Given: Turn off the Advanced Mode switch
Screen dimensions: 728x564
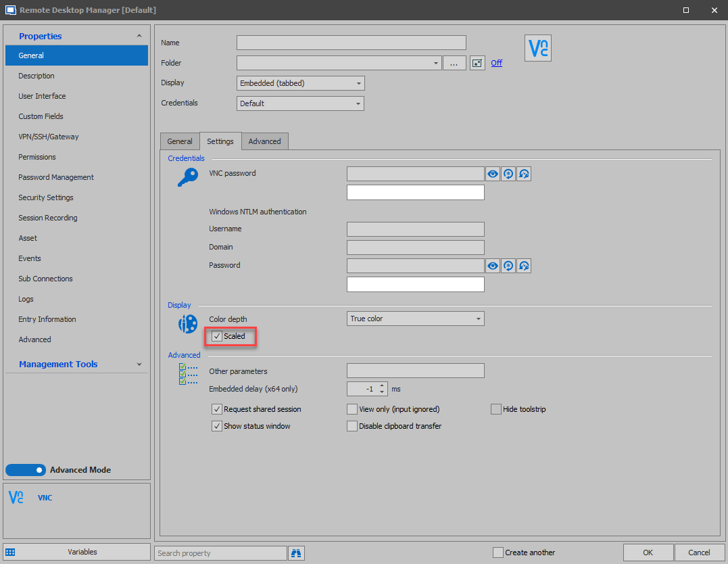Looking at the screenshot, I should [x=25, y=469].
